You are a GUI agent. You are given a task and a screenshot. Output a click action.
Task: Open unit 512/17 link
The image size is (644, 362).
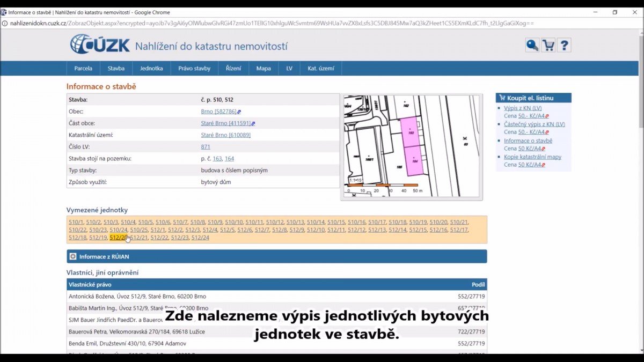pyautogui.click(x=459, y=230)
